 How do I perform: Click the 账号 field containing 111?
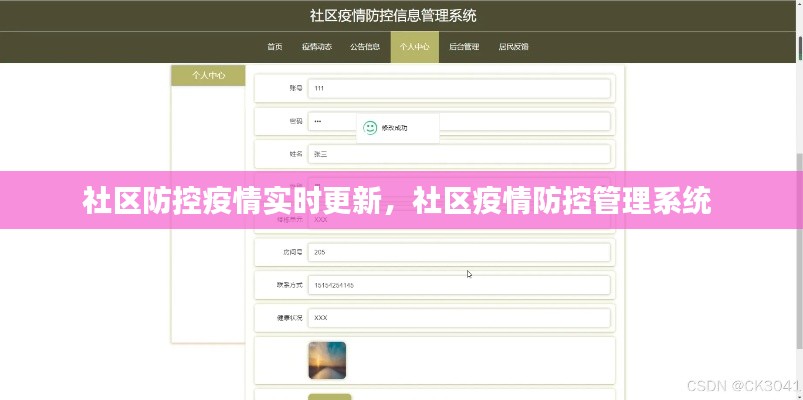(459, 89)
